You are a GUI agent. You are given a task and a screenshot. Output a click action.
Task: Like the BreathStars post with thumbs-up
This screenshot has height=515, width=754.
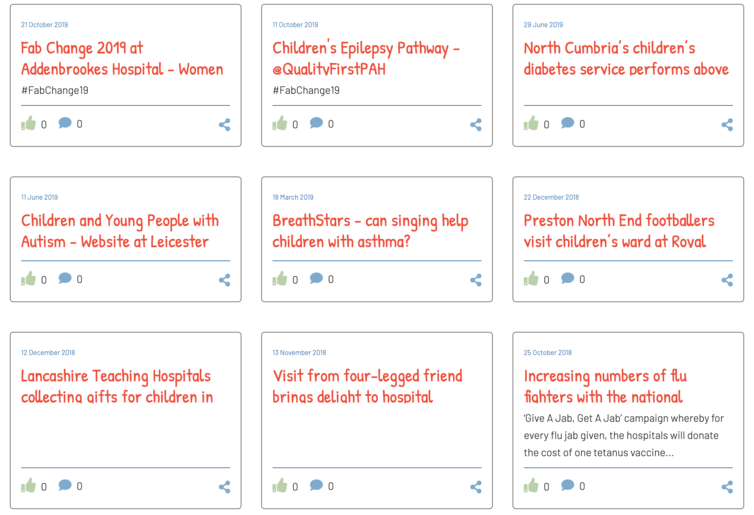(x=280, y=279)
